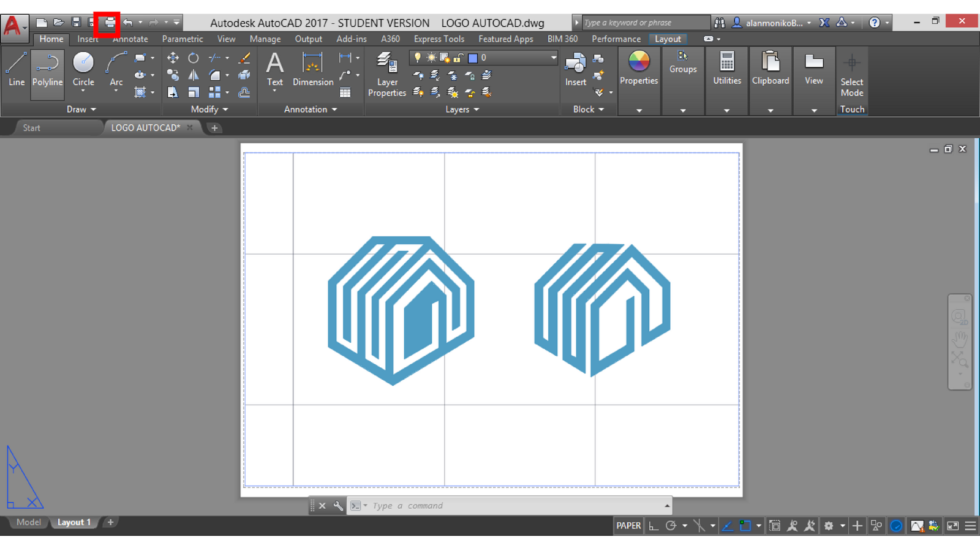Click the Dimension tool
The height and width of the screenshot is (551, 980).
(x=312, y=69)
